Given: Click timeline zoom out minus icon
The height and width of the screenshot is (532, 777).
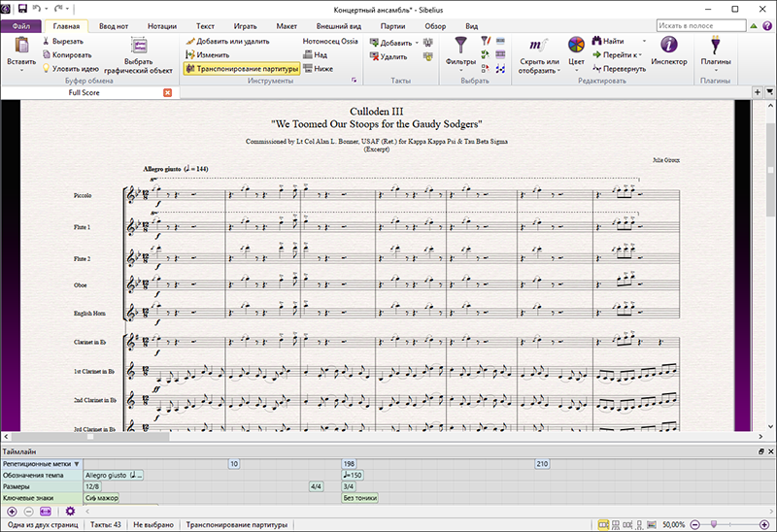Looking at the screenshot, I should point(29,512).
